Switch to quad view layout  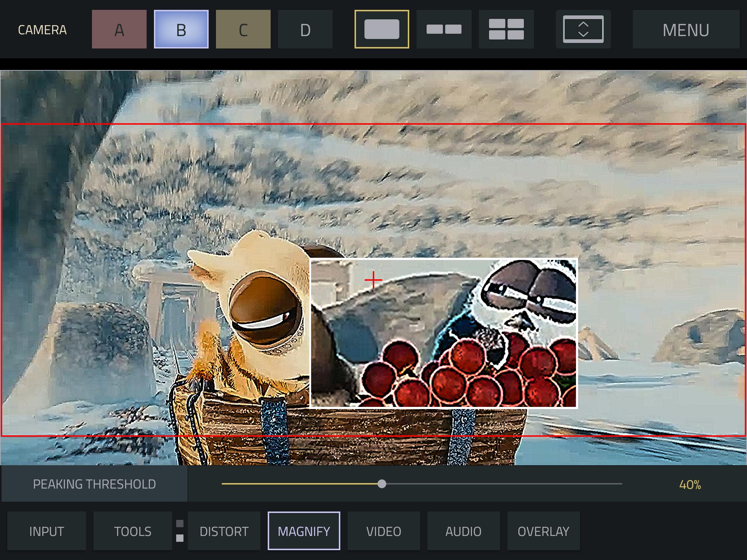(506, 29)
